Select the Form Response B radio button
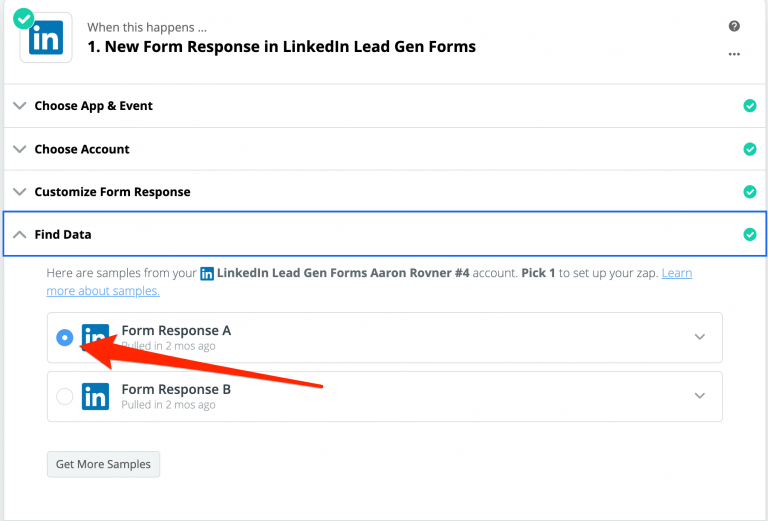The width and height of the screenshot is (768, 521). (x=65, y=396)
